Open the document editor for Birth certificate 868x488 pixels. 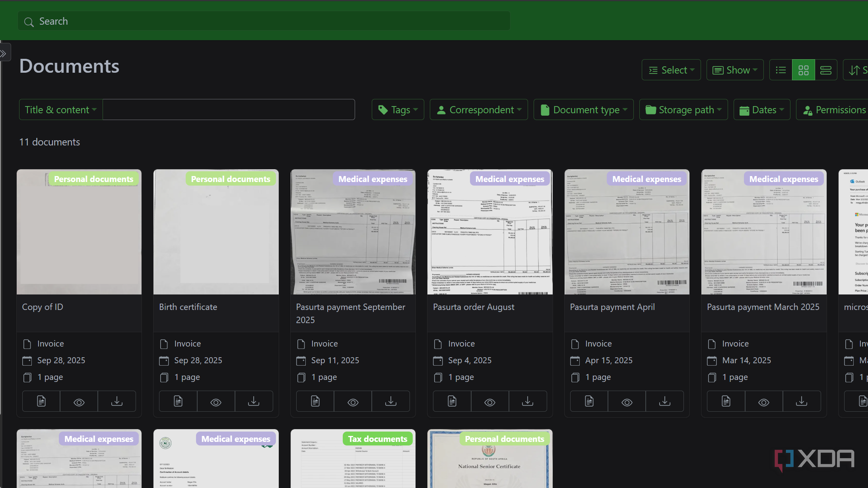(178, 401)
